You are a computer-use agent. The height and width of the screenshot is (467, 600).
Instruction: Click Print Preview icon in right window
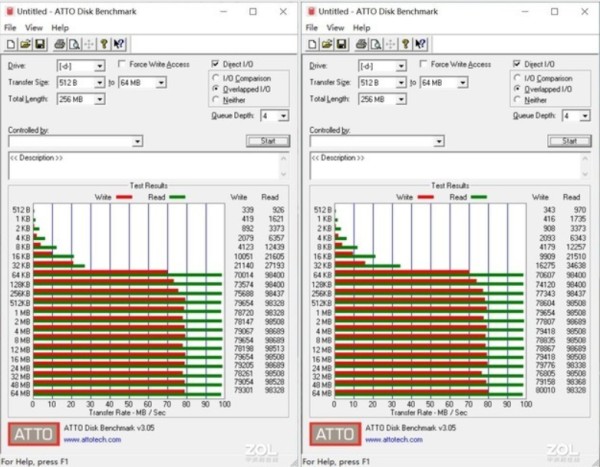tap(377, 44)
